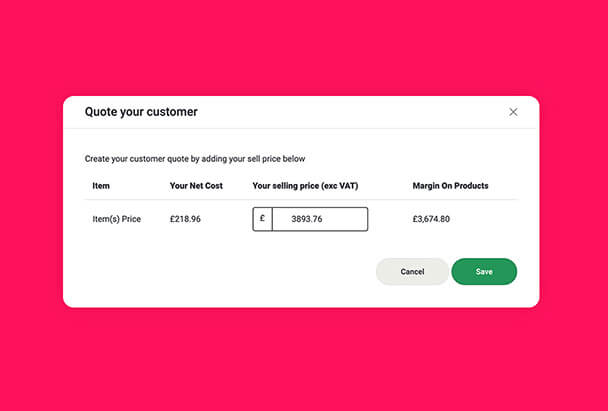
Task: Click the pink backdrop below the dialog
Action: coord(300,360)
